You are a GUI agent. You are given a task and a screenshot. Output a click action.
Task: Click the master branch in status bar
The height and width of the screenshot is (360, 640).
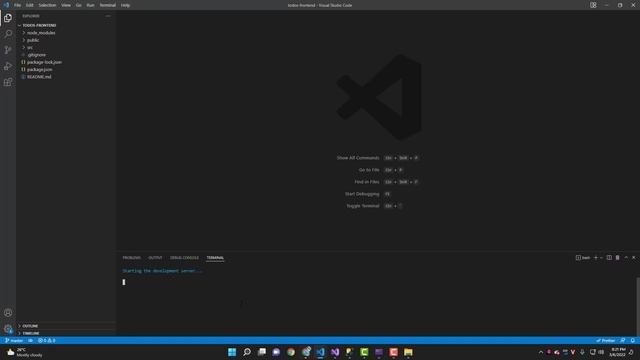click(x=14, y=340)
